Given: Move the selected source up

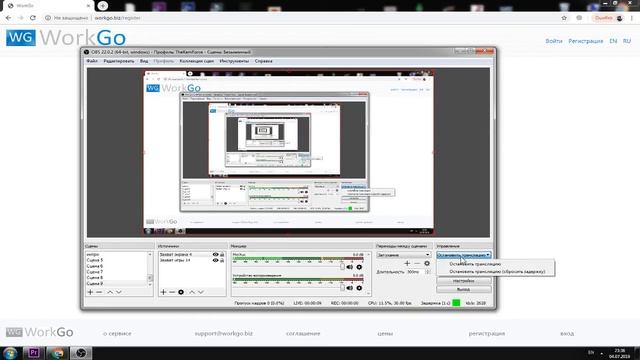Looking at the screenshot, I should point(192,292).
